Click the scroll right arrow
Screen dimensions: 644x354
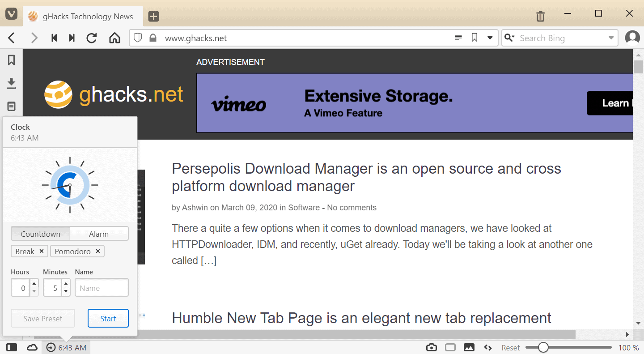point(628,334)
